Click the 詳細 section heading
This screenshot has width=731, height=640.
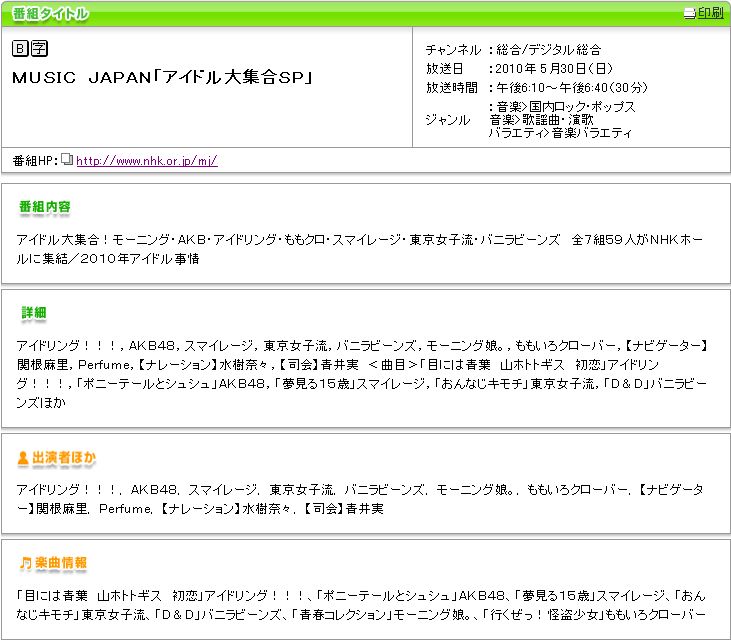(34, 312)
